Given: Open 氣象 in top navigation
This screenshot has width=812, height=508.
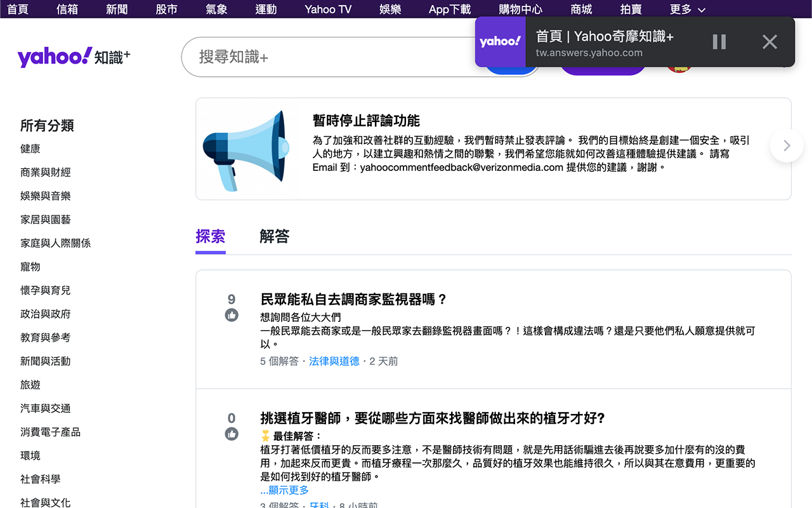Looking at the screenshot, I should pos(216,9).
